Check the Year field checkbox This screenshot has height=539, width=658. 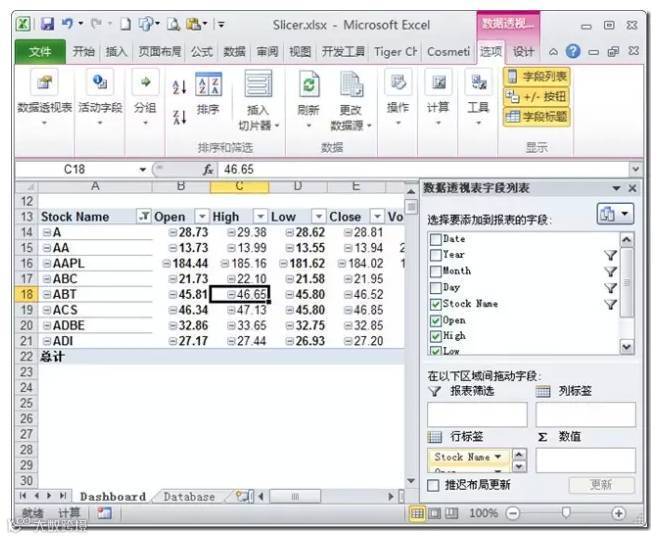pyautogui.click(x=436, y=255)
